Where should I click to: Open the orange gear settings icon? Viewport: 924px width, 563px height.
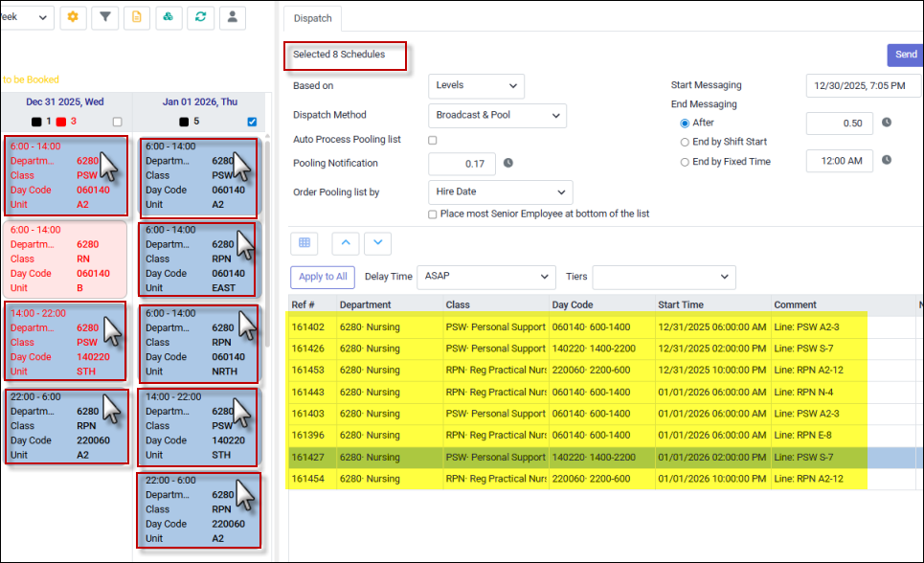(73, 17)
